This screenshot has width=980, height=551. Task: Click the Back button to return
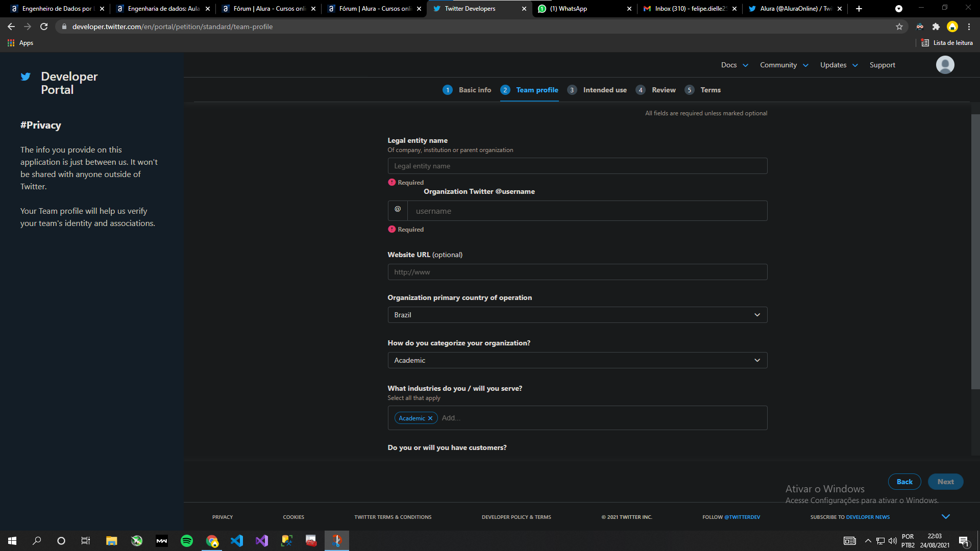tap(904, 481)
